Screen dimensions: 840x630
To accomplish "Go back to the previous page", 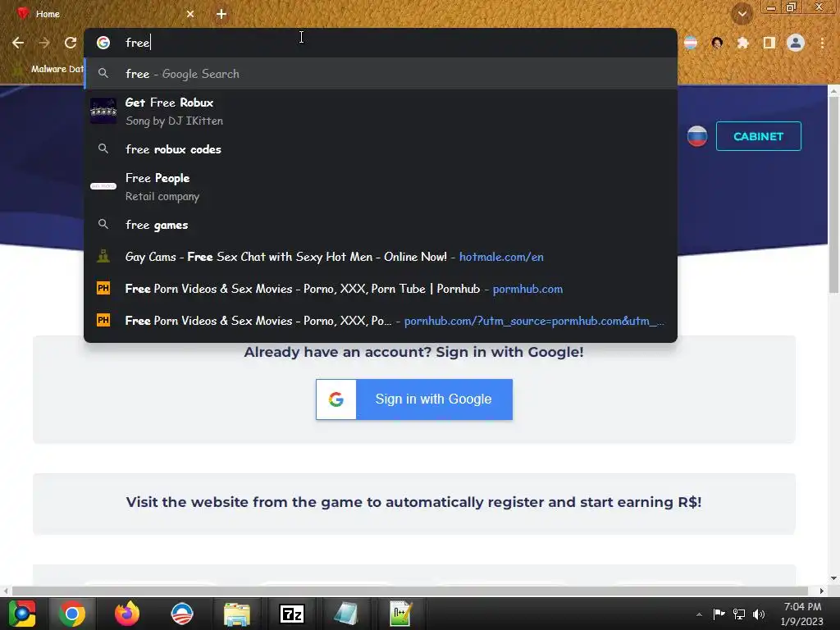I will tap(18, 43).
